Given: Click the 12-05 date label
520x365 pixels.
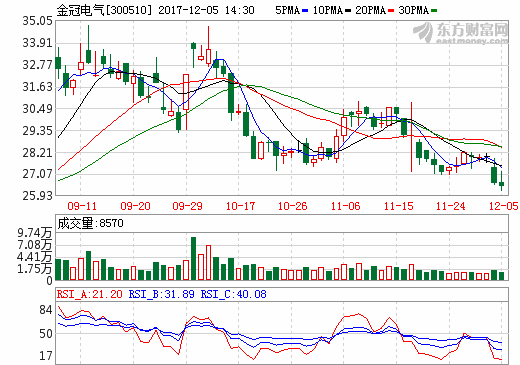Looking at the screenshot, I should pyautogui.click(x=504, y=206).
